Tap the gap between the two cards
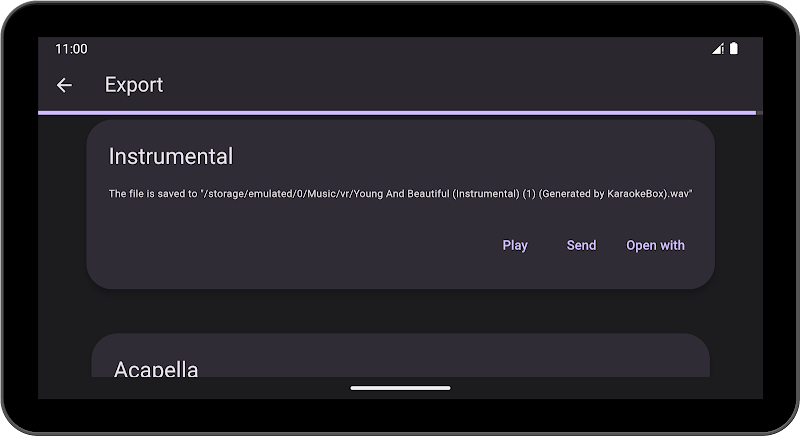Image resolution: width=800 pixels, height=436 pixels. [401, 311]
